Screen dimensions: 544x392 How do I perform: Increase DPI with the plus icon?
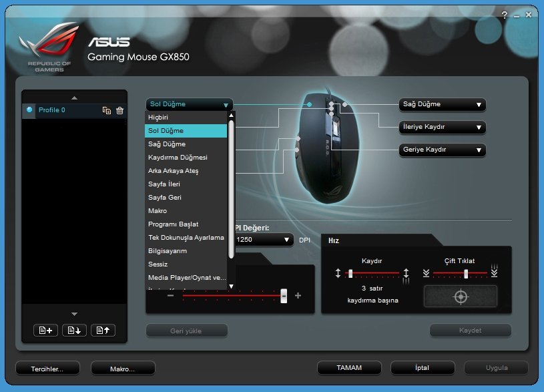point(297,295)
